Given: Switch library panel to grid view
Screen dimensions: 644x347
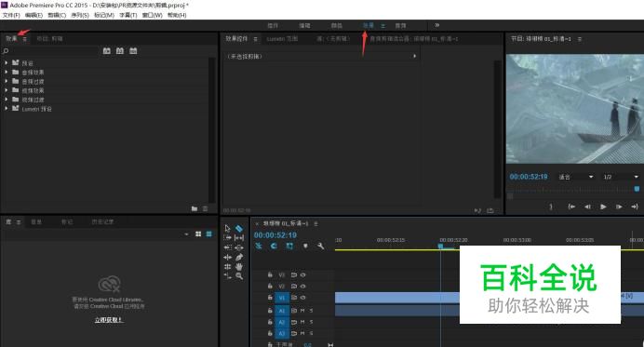Looking at the screenshot, I should click(198, 234).
